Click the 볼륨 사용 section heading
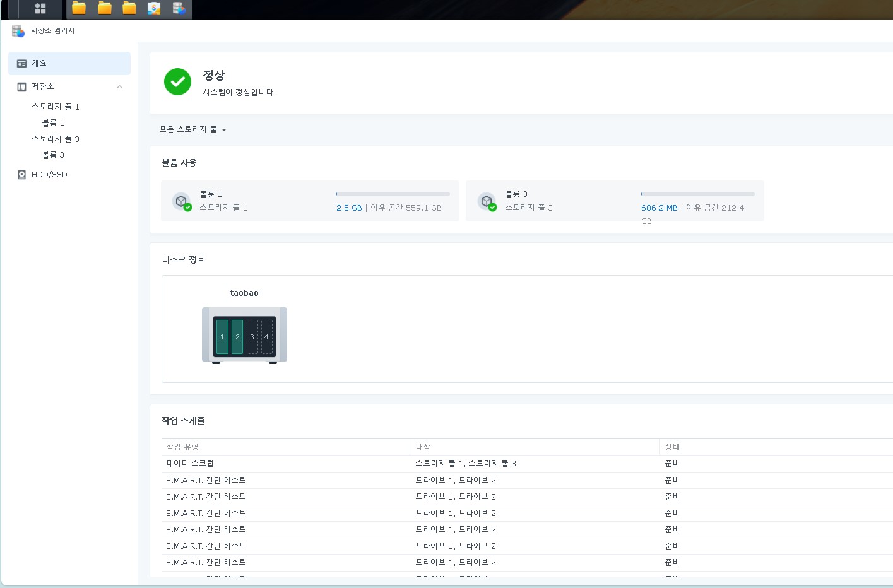Viewport: 893px width, 588px height. tap(179, 163)
